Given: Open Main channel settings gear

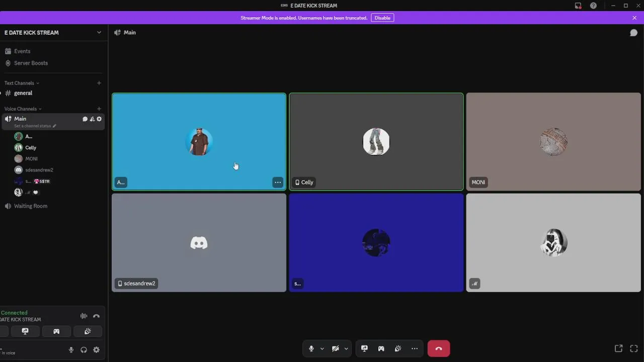Looking at the screenshot, I should (x=99, y=119).
